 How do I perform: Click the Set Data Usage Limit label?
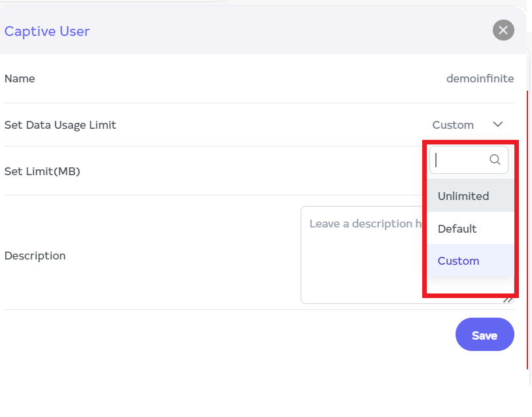coord(60,125)
